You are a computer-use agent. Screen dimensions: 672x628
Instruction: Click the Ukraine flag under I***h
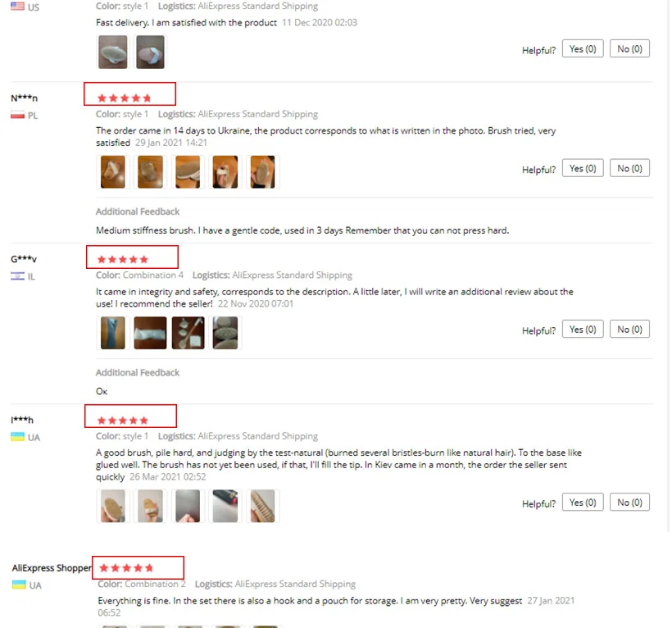pyautogui.click(x=17, y=437)
